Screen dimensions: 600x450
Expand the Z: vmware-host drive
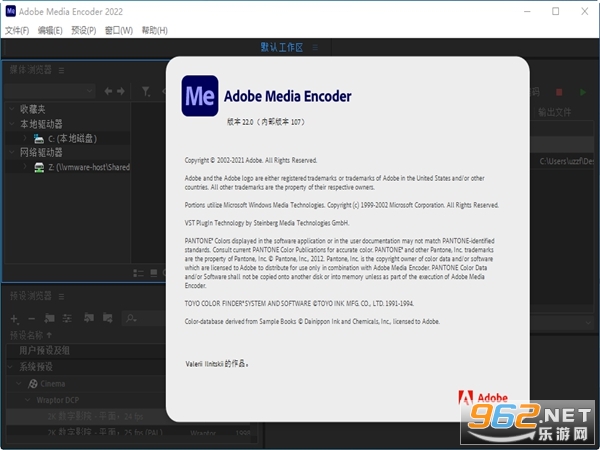(25, 166)
